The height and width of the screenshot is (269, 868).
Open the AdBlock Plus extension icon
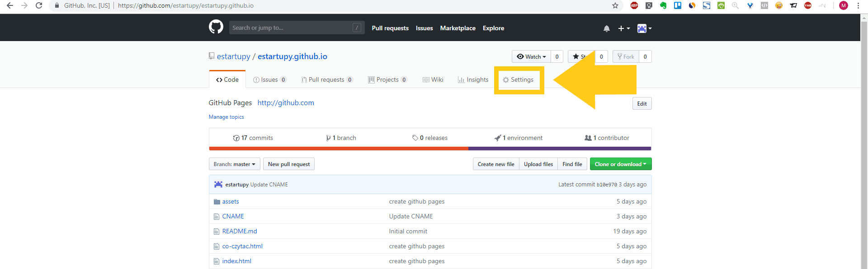pyautogui.click(x=634, y=5)
